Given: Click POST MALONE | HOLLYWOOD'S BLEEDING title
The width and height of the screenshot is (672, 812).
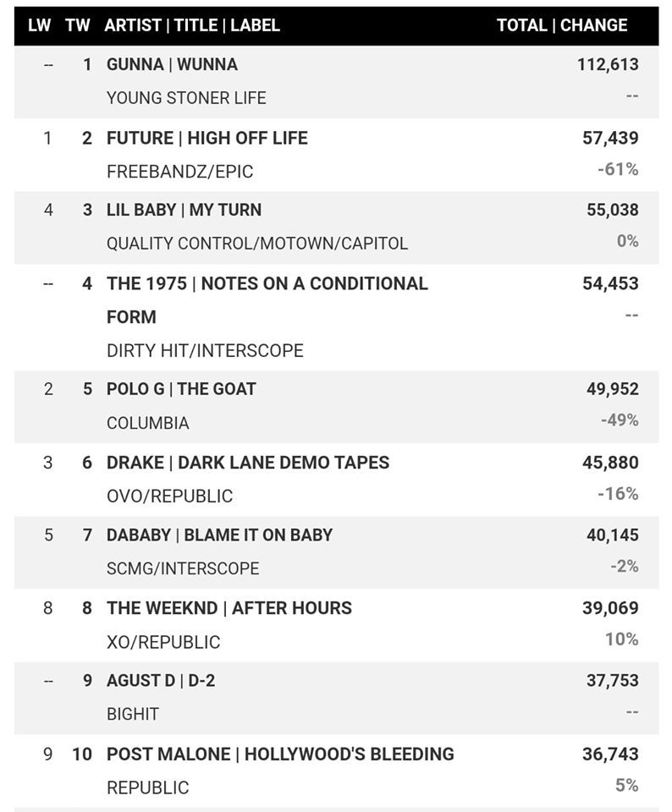Looking at the screenshot, I should 279,754.
